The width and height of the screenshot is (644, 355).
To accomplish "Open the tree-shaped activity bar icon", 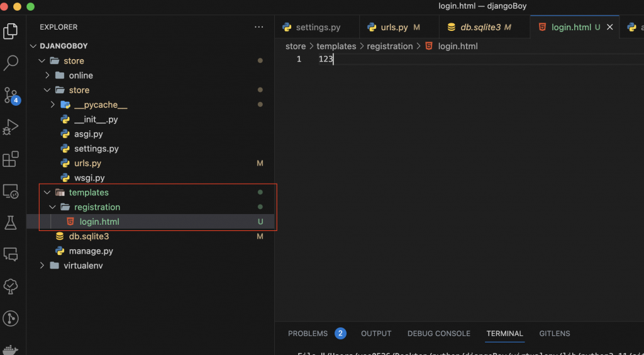I will point(11,286).
